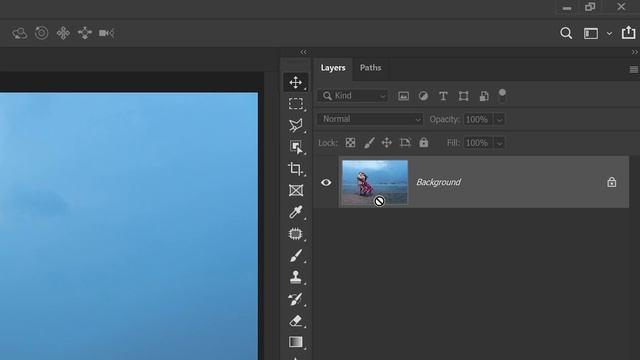Toggle lock transparent pixels
This screenshot has height=360, width=640.
click(x=350, y=142)
